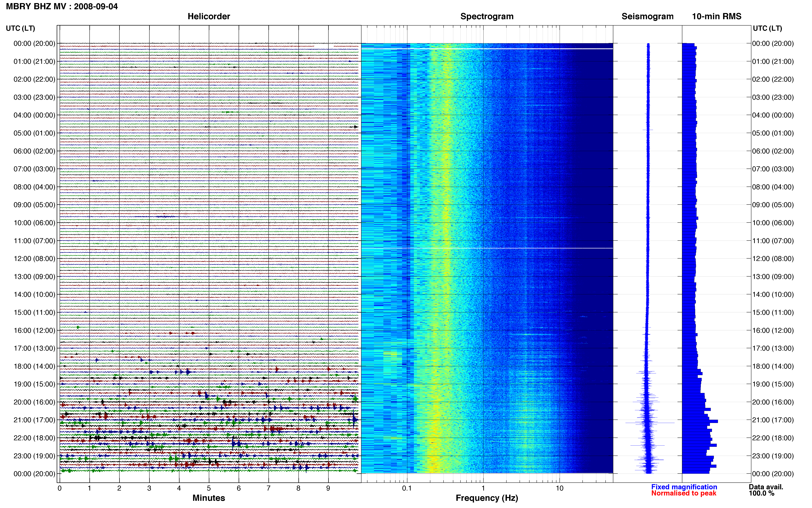The image size is (812, 508).
Task: Click left time label '12:00 (08:00)'
Action: 34,259
